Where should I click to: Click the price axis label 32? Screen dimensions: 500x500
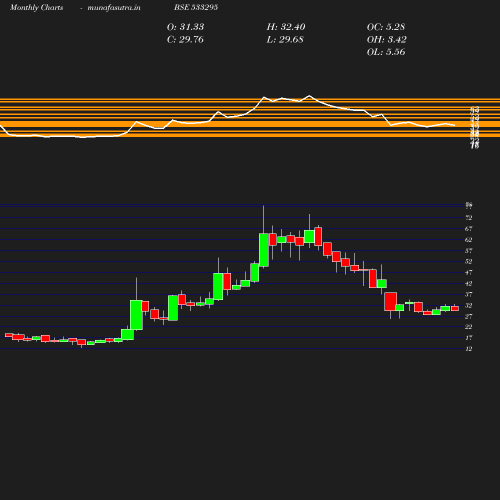tap(469, 305)
